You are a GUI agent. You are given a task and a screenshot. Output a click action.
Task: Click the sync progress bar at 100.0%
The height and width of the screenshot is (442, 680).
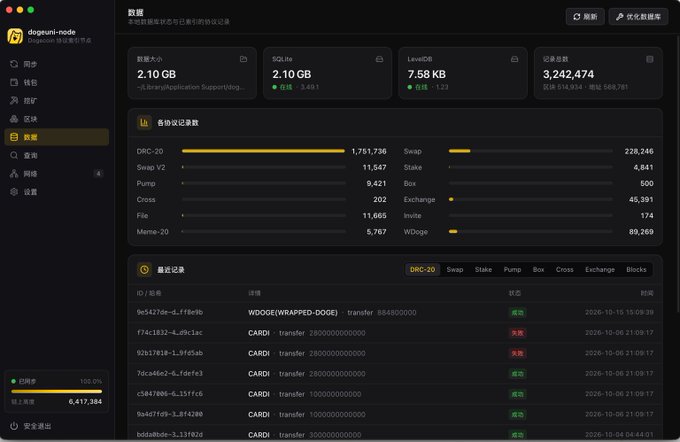point(56,391)
